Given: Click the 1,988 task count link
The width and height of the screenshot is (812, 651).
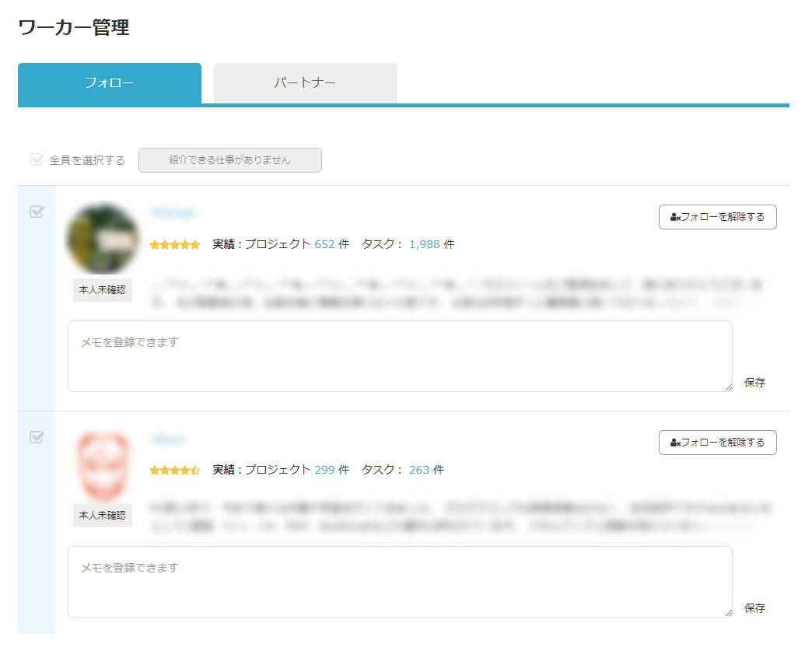Looking at the screenshot, I should pos(424,244).
